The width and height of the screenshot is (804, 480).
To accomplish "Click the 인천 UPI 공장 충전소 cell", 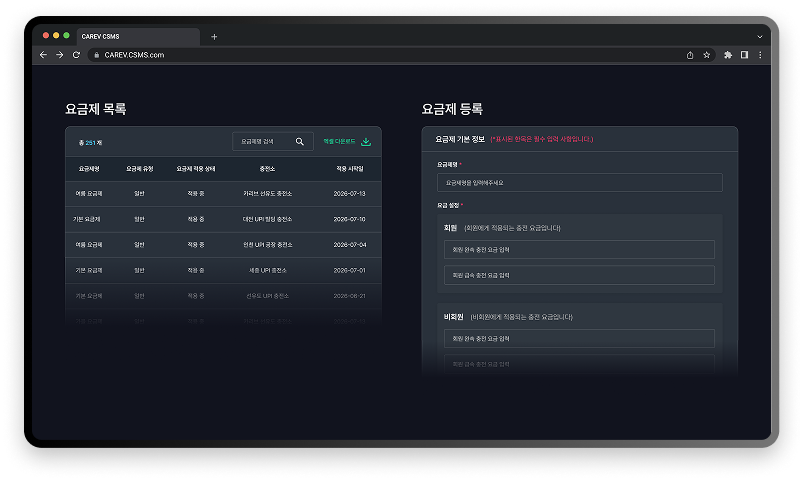I will coord(267,245).
